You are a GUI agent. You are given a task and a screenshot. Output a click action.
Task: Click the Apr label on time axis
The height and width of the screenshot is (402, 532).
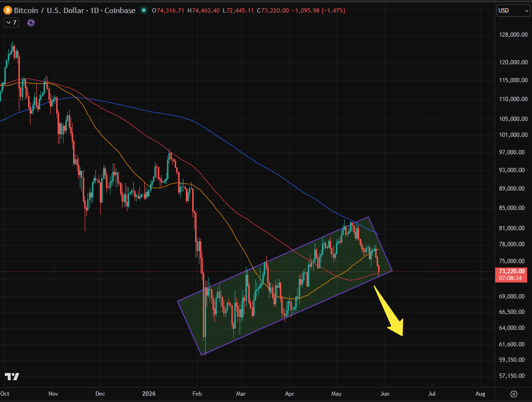[x=289, y=393]
